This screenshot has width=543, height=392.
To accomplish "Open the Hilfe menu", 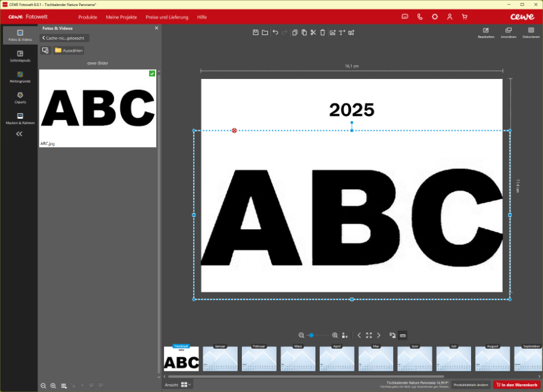I will click(x=202, y=17).
